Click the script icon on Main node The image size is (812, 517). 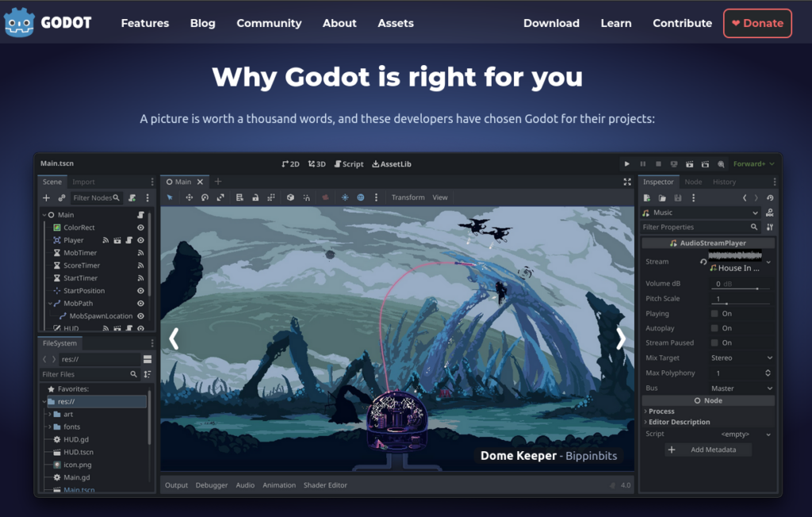140,214
